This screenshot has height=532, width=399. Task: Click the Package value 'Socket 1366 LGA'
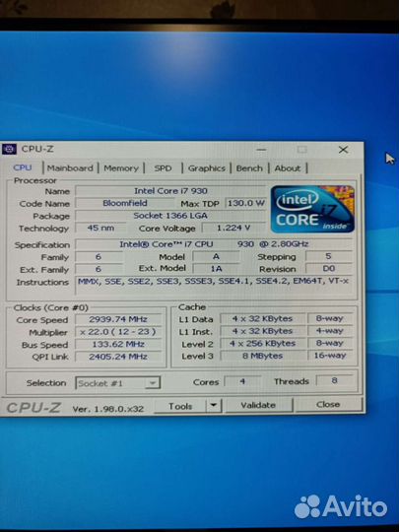(x=170, y=216)
